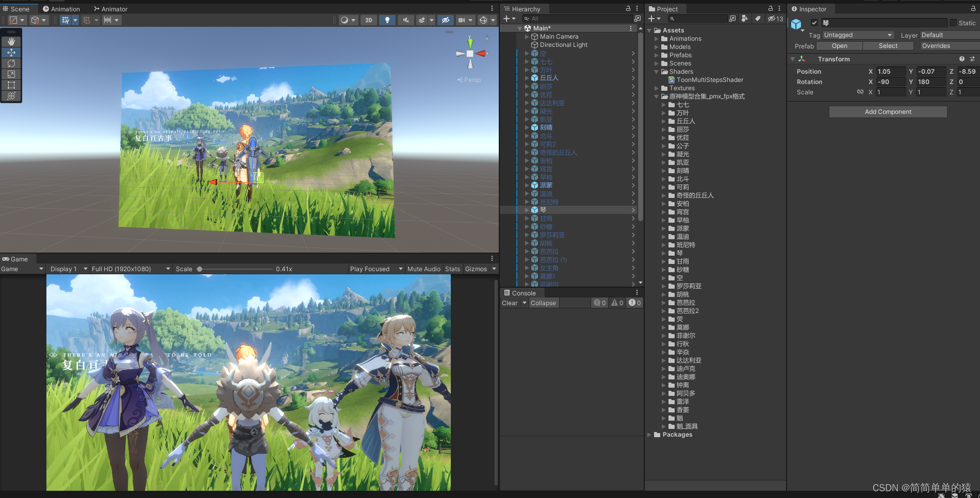Click the Prefab Open button
This screenshot has width=980, height=498.
coord(839,46)
